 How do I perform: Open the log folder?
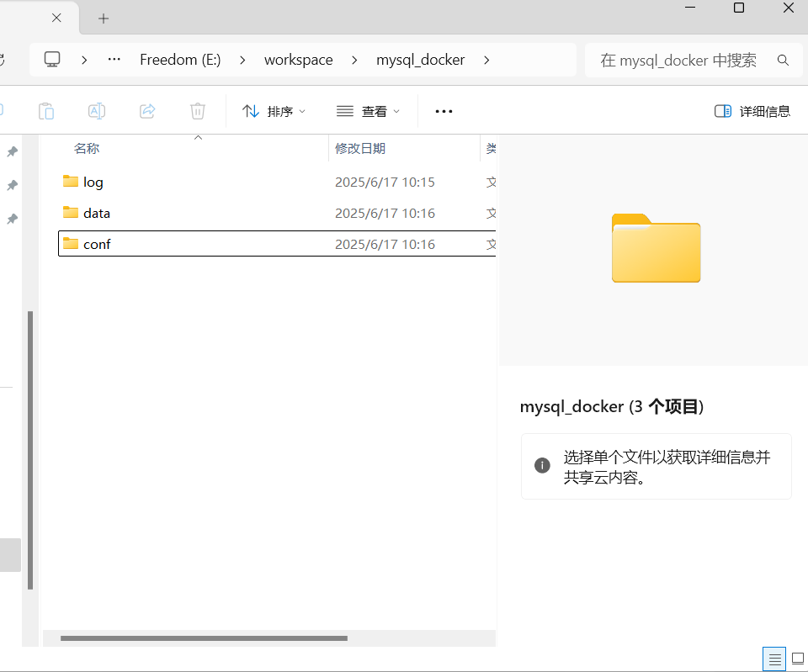point(93,182)
